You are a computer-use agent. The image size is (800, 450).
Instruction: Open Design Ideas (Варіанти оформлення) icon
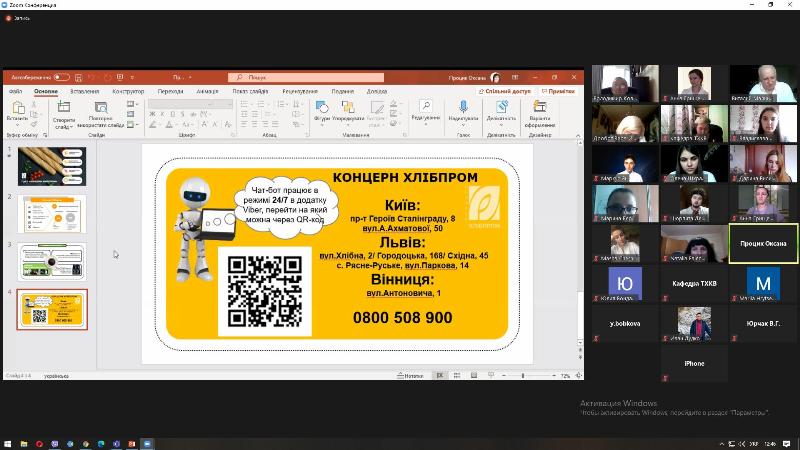(539, 106)
